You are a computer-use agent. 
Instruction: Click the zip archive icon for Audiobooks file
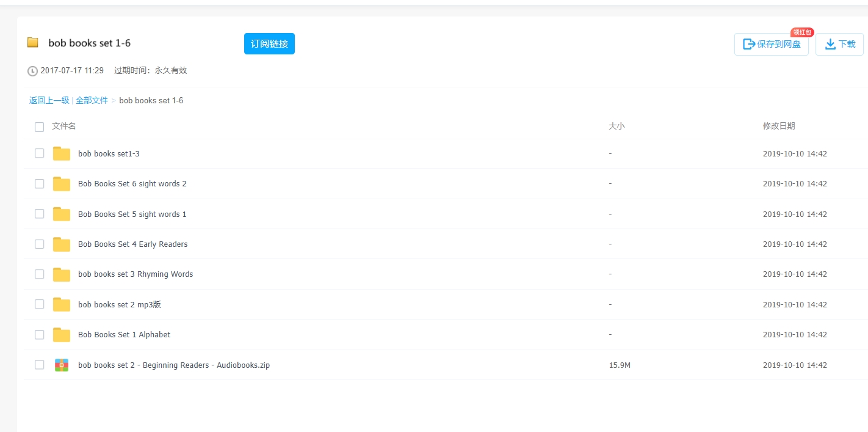click(62, 365)
